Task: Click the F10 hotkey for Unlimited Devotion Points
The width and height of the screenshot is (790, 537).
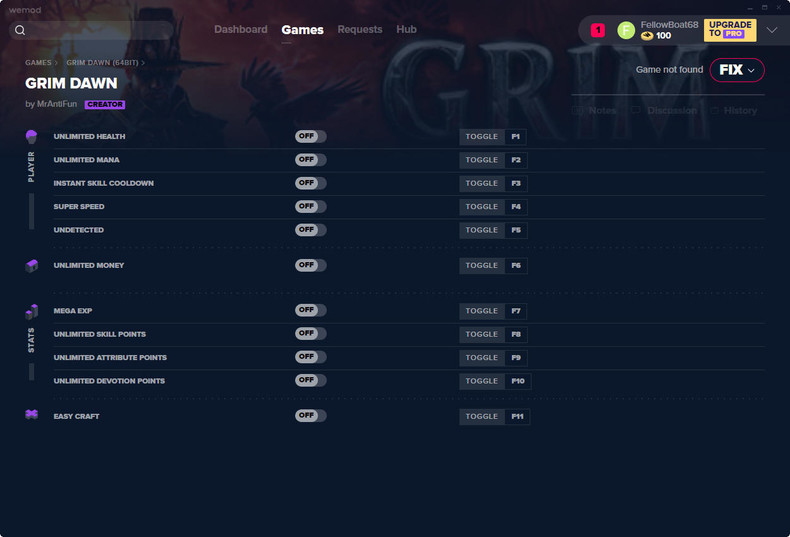Action: pos(517,381)
